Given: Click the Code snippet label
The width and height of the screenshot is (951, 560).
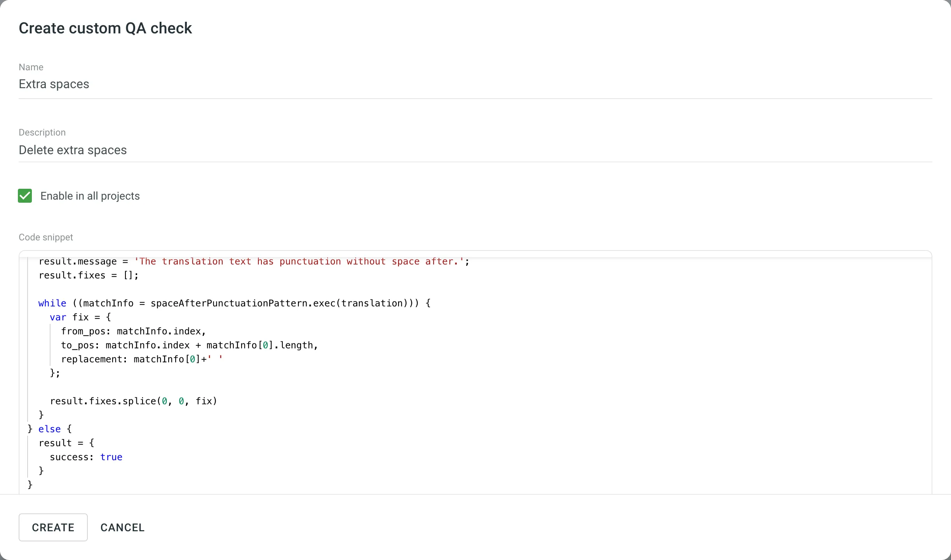Looking at the screenshot, I should tap(45, 237).
